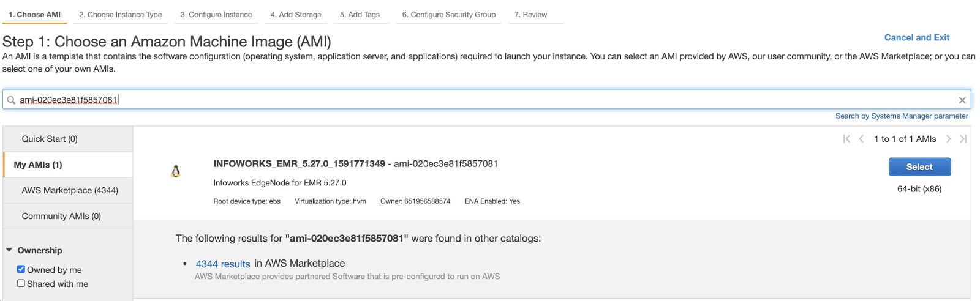The image size is (980, 301).
Task: Click Search by Systems Manager parameter link
Action: coord(902,116)
